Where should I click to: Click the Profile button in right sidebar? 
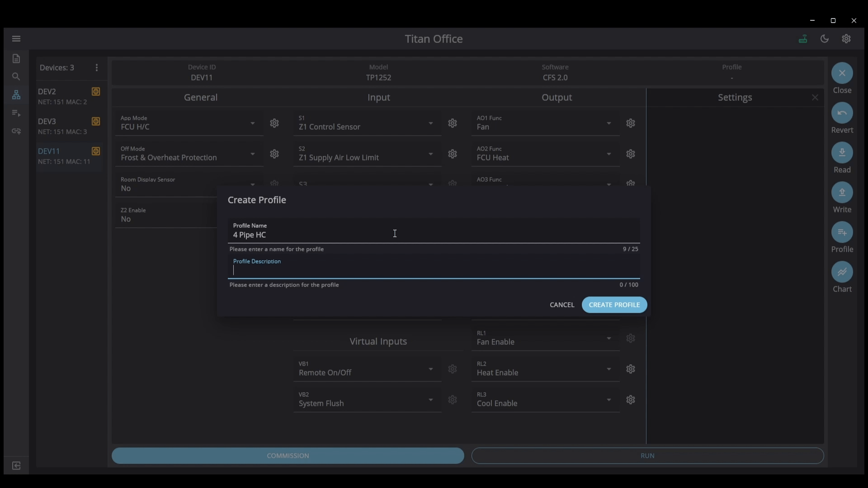click(842, 232)
